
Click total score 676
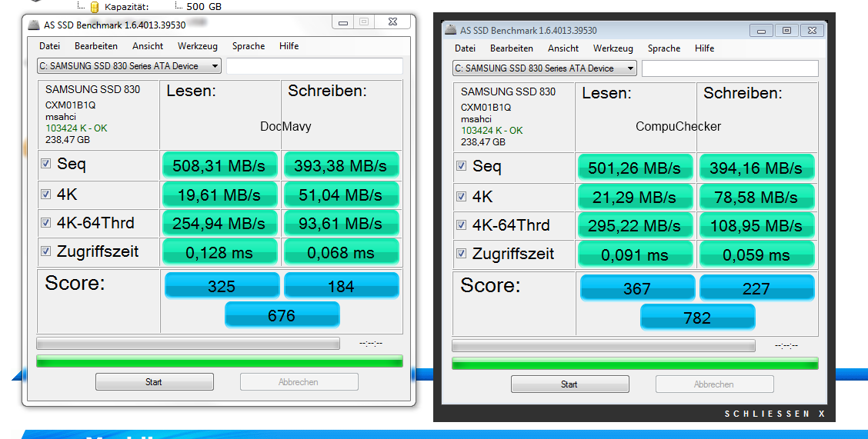click(x=282, y=314)
